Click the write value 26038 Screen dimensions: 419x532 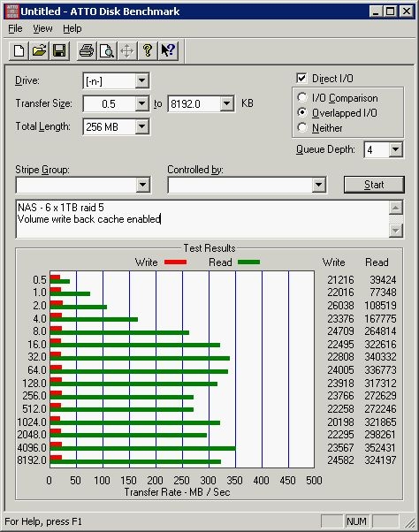coord(340,306)
